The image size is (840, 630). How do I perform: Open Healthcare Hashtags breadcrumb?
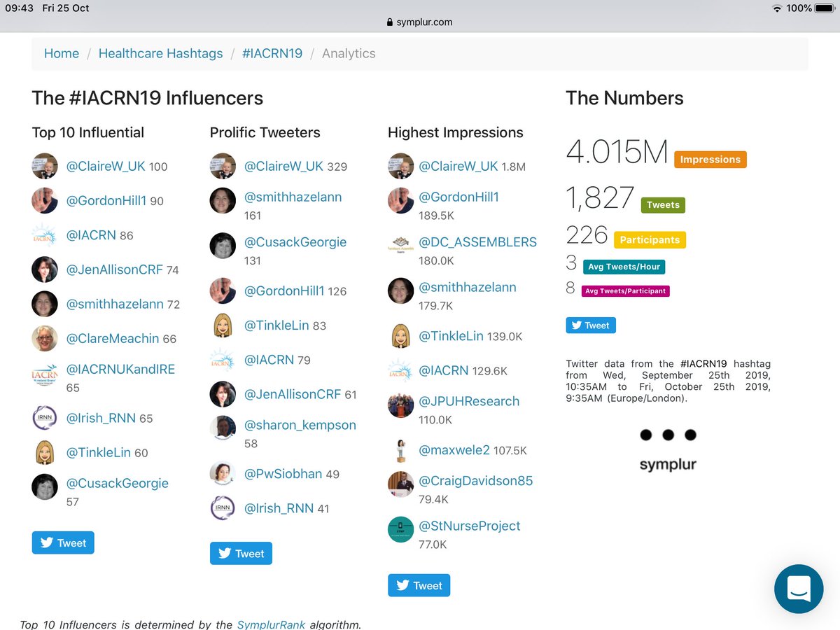(x=160, y=53)
